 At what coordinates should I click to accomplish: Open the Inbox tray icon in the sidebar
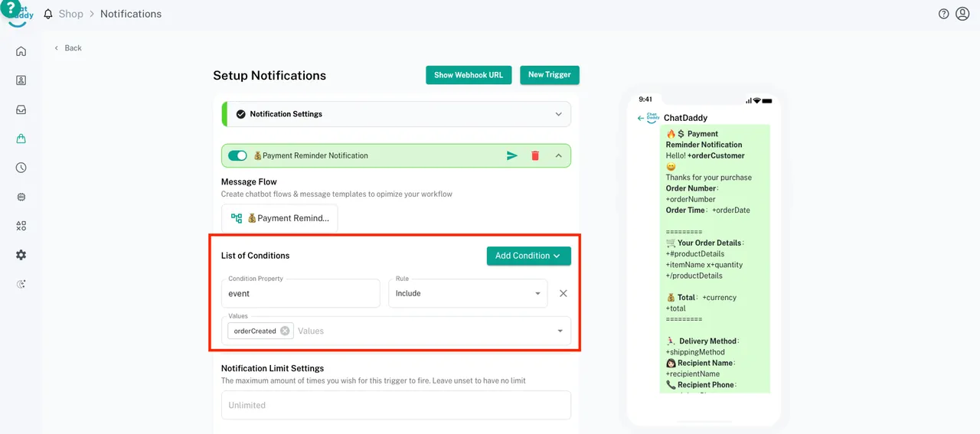click(21, 109)
